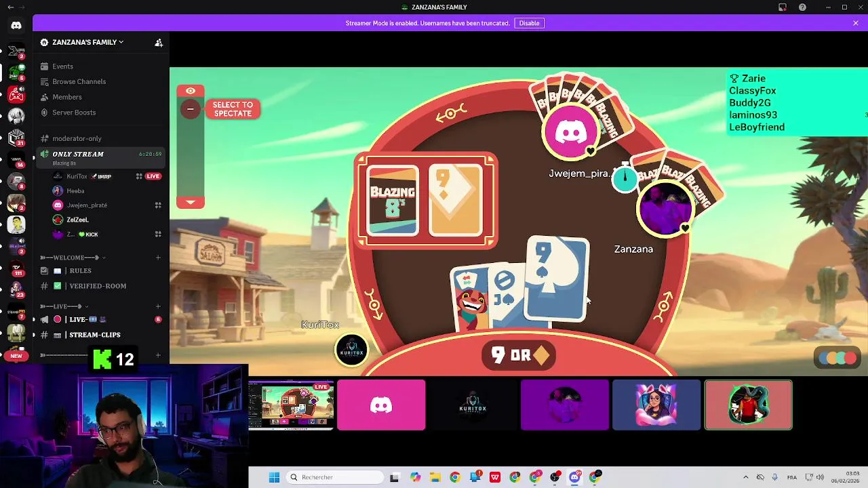This screenshot has width=868, height=488.
Task: Click the colored dots chat button in game
Action: pyautogui.click(x=837, y=359)
